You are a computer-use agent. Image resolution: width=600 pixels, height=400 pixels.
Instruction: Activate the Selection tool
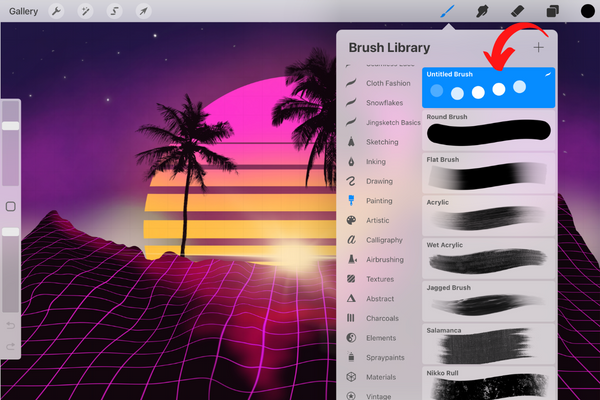(115, 11)
